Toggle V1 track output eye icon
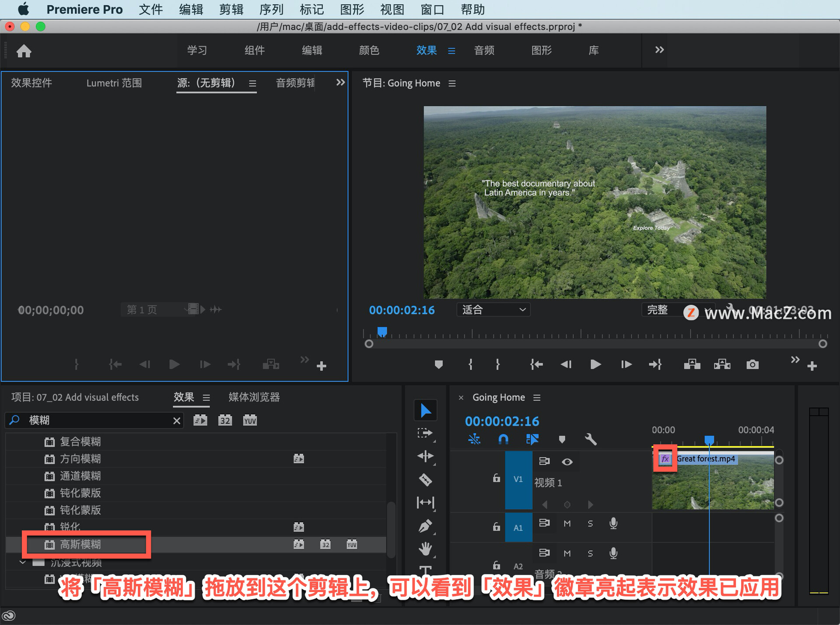 567,462
